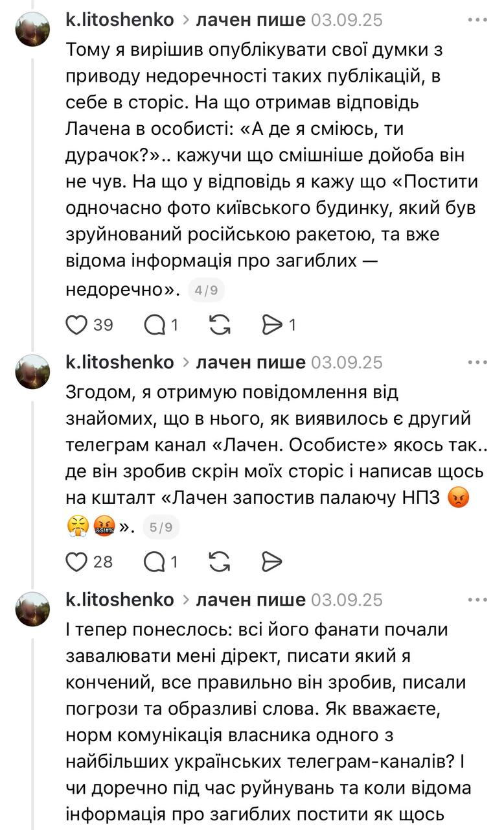Open лачен пише topic in the second post
The image size is (504, 830).
pos(250,362)
